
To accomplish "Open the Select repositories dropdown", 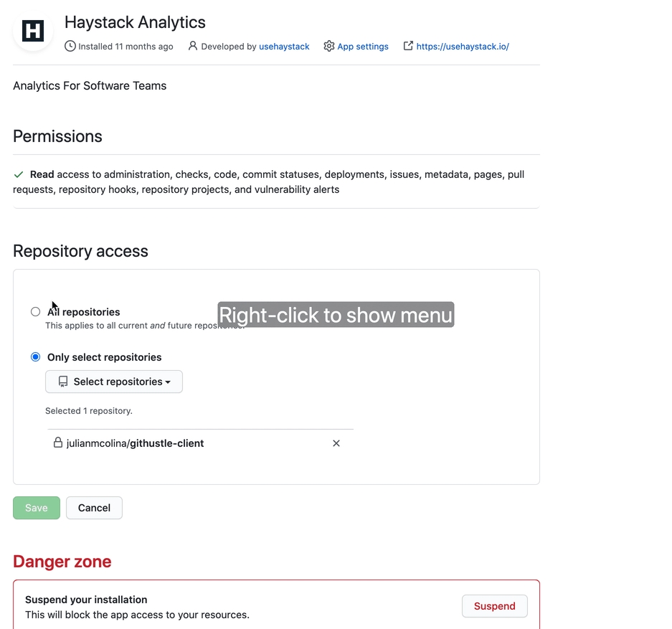I will click(115, 382).
